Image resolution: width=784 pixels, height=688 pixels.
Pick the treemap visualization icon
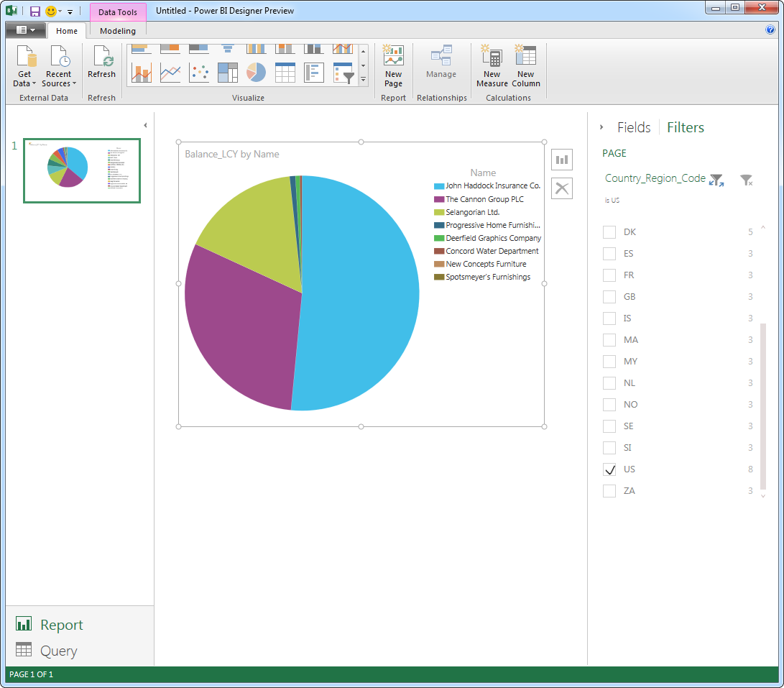(228, 73)
